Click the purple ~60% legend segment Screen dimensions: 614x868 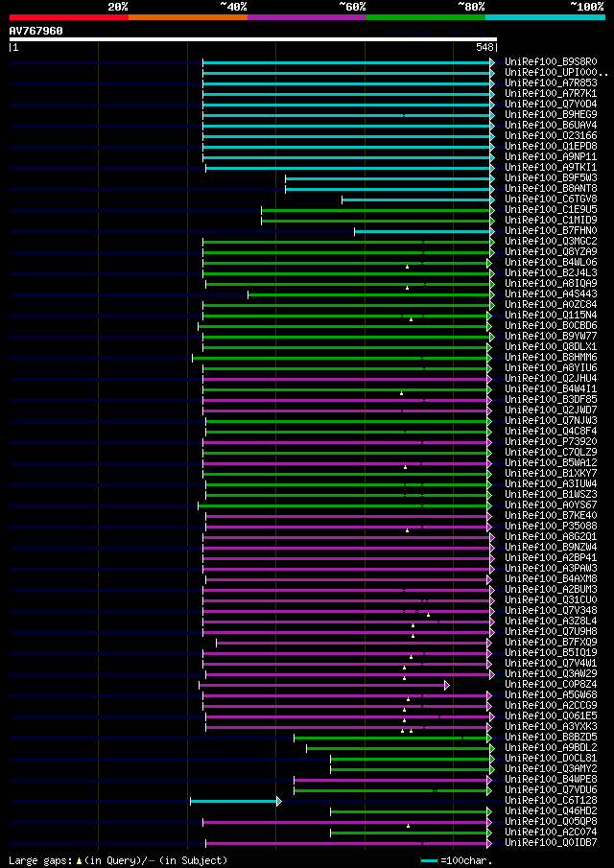307,17
